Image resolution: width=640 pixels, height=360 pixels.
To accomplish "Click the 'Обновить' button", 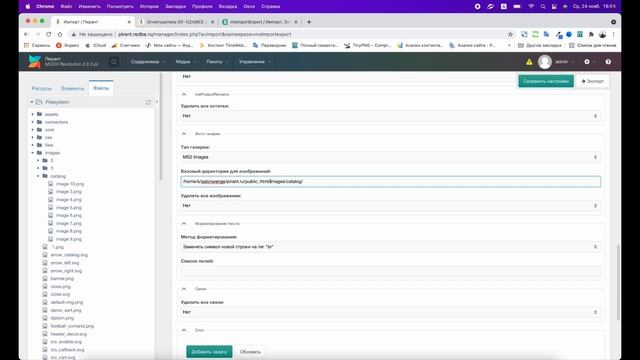I will tap(250, 352).
